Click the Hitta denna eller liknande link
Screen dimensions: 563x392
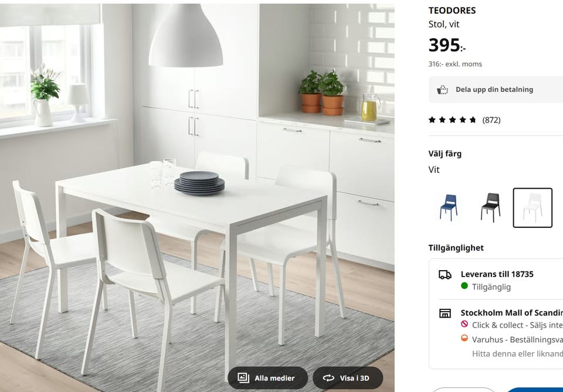[x=517, y=354]
